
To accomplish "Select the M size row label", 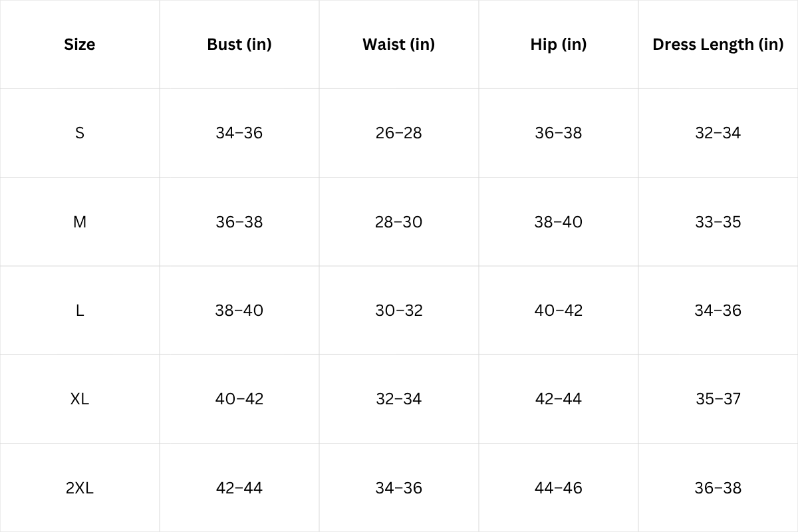I will [x=80, y=222].
